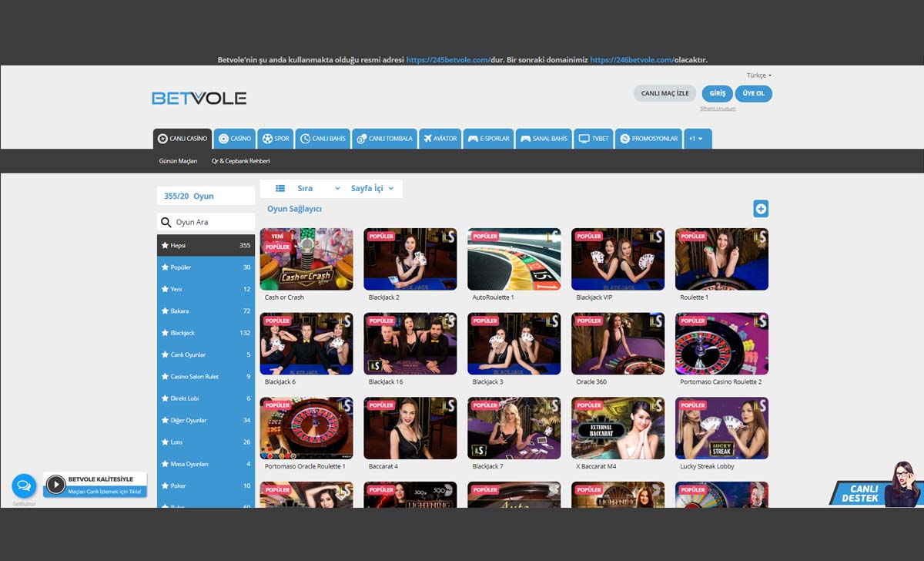This screenshot has height=561, width=924.
Task: Expand the Sayfa İçi dropdown
Action: pyautogui.click(x=373, y=188)
